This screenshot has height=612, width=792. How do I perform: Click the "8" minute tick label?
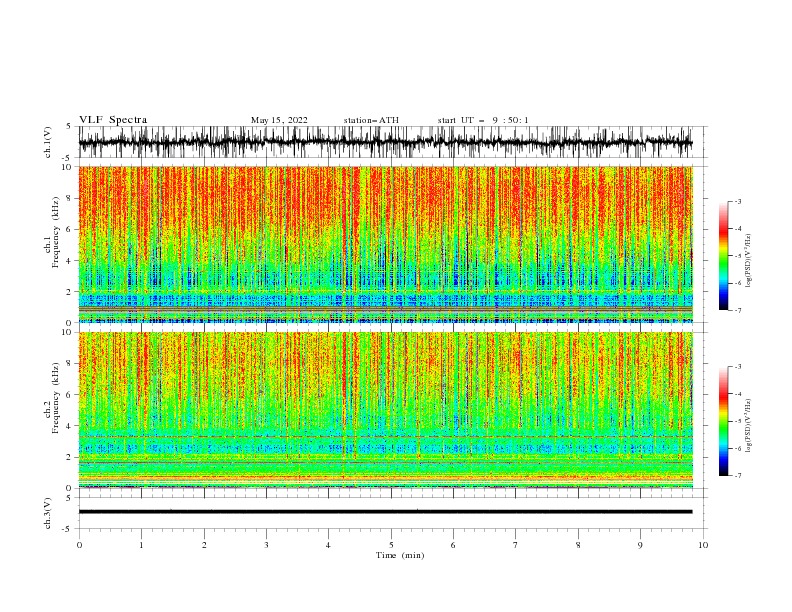(578, 545)
